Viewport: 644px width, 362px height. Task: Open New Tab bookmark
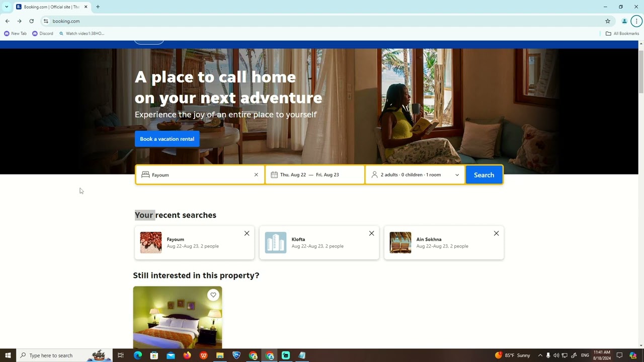(x=15, y=34)
